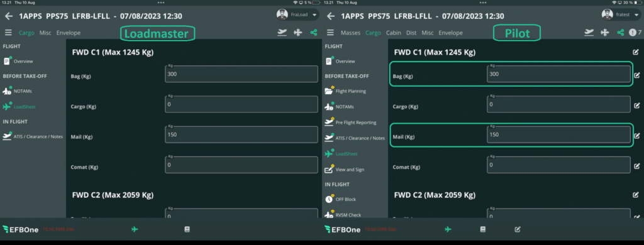Open ATIS / Clearance / Notes in Loadmaster sidebar

(33, 137)
